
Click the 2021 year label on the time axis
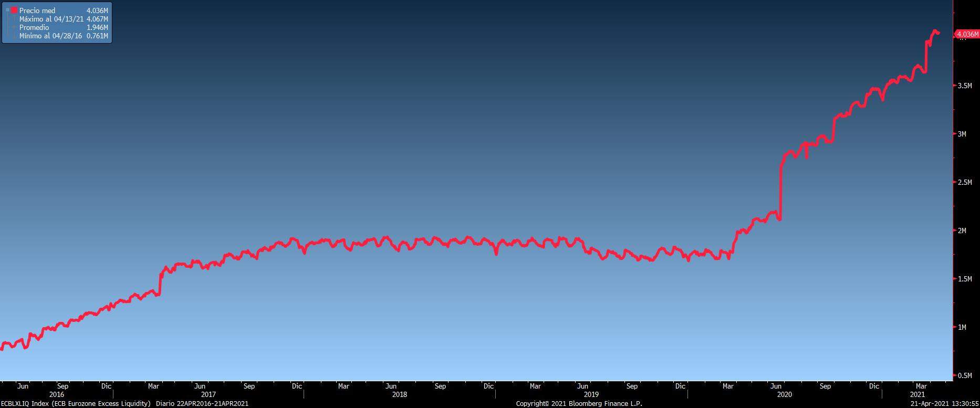pyautogui.click(x=917, y=394)
